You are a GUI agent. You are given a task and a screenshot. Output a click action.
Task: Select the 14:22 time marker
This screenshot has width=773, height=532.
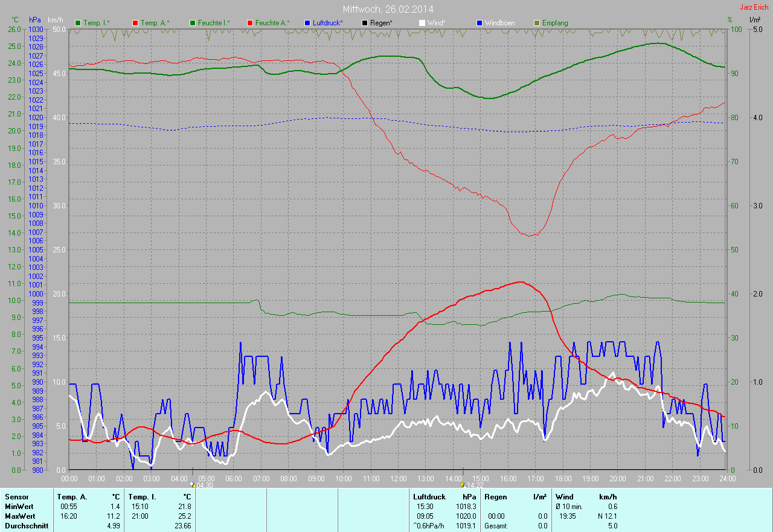[472, 485]
